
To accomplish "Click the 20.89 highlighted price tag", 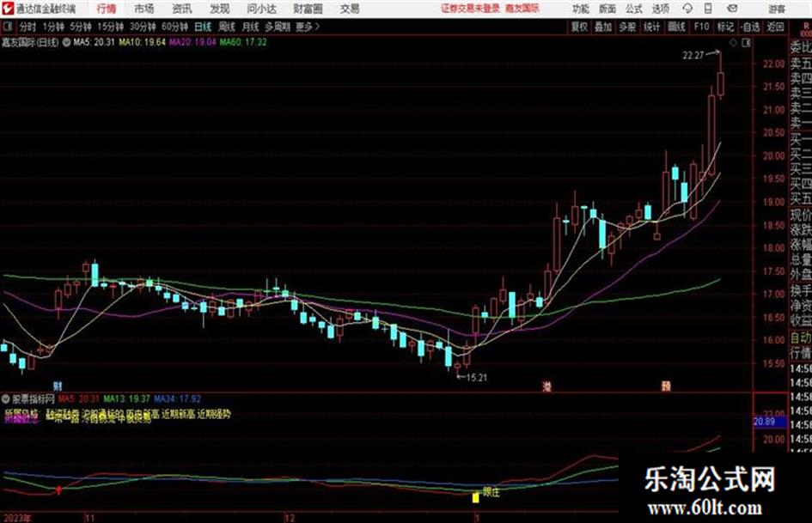I will [769, 422].
